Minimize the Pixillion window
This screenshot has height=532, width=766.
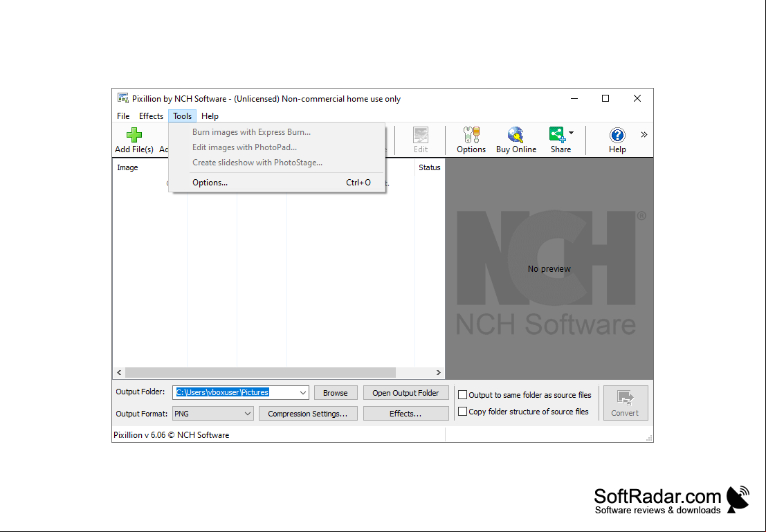(x=574, y=99)
